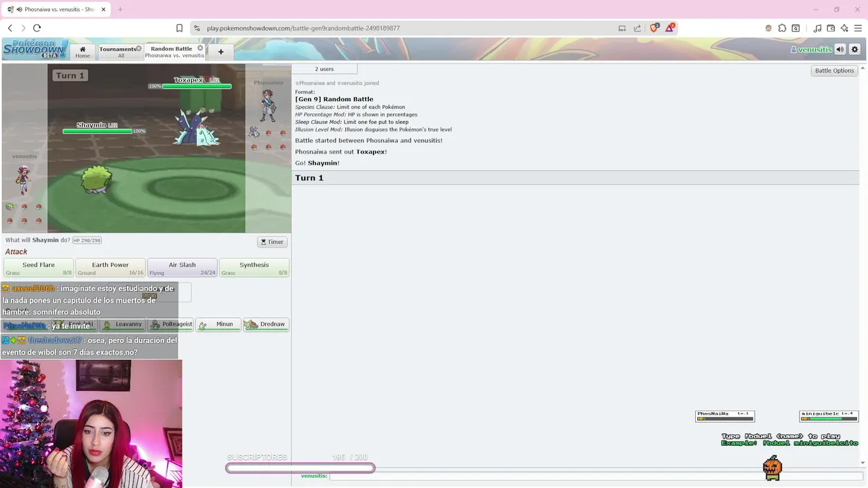
Task: Open the Home tab
Action: (x=83, y=52)
